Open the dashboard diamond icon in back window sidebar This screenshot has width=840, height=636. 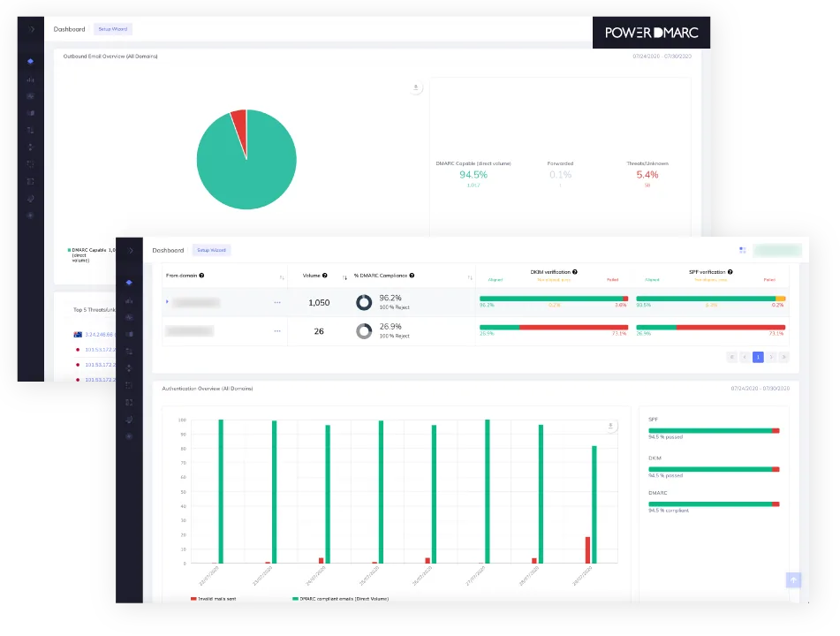[31, 62]
